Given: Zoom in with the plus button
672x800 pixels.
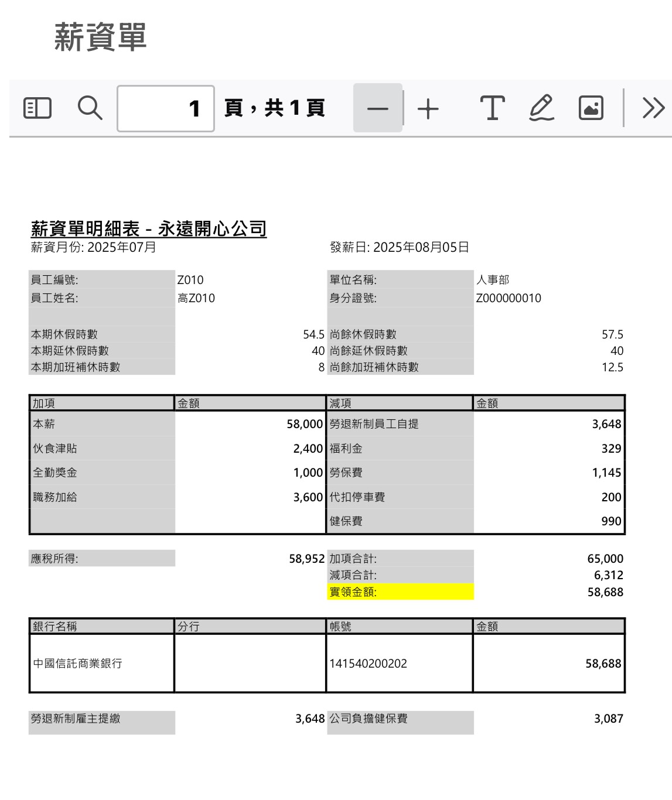Looking at the screenshot, I should [428, 108].
